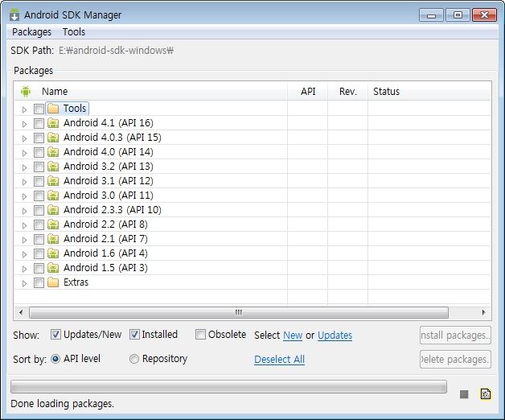Click the Install packages button
The image size is (505, 420).
tap(455, 336)
